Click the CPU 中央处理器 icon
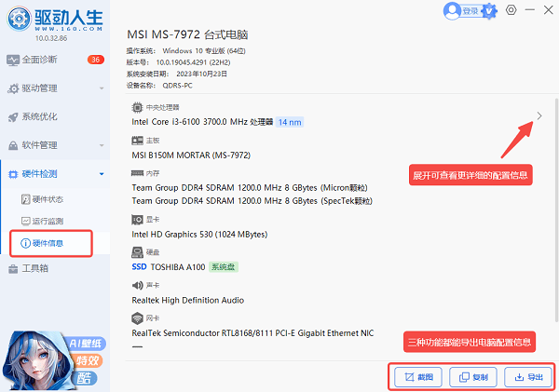Screen dimensions: 559x392 137,107
